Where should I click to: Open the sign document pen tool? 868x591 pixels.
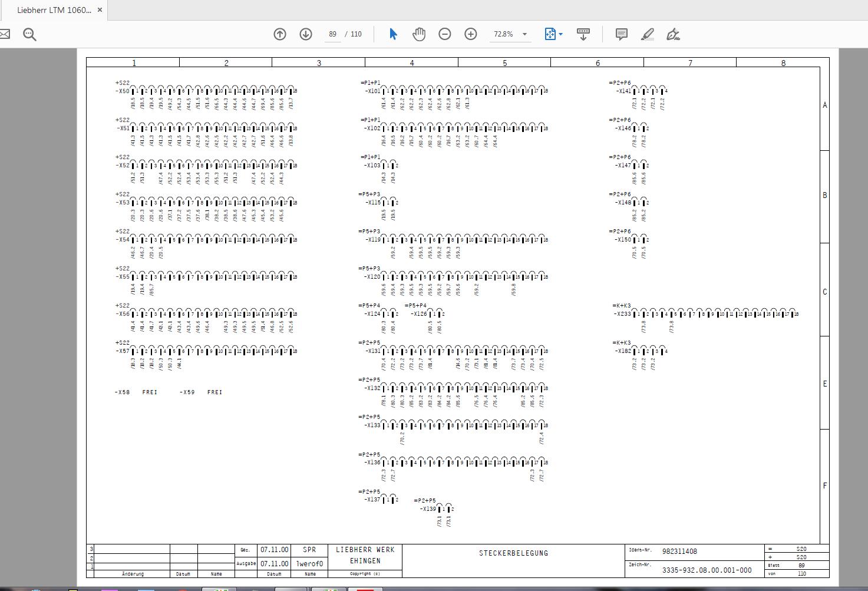pos(673,34)
